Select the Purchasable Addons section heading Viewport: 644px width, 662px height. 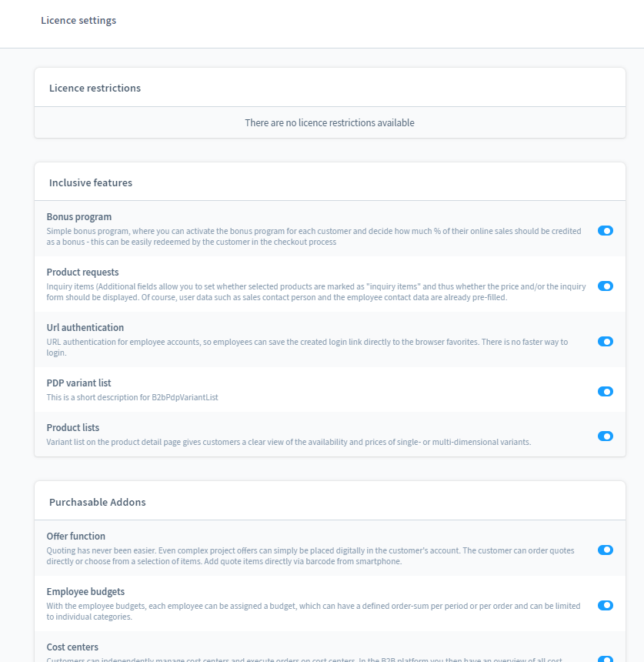pos(97,502)
